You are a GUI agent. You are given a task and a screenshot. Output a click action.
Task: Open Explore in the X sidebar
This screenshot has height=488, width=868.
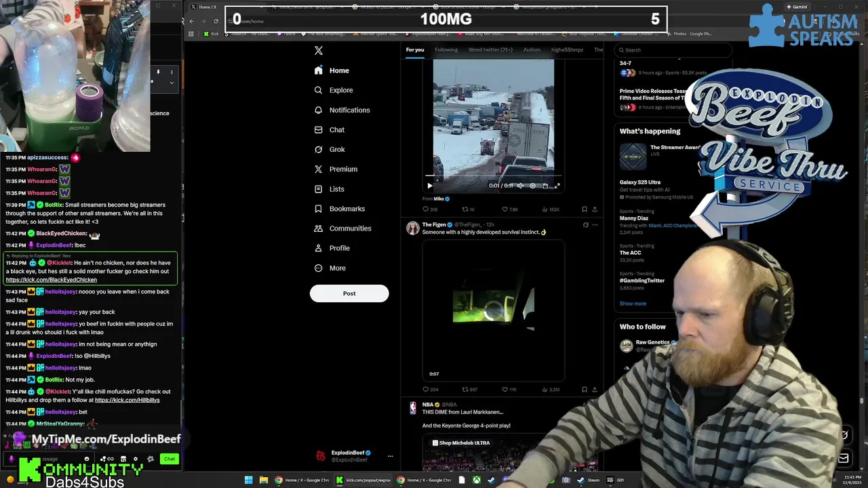tap(334, 90)
